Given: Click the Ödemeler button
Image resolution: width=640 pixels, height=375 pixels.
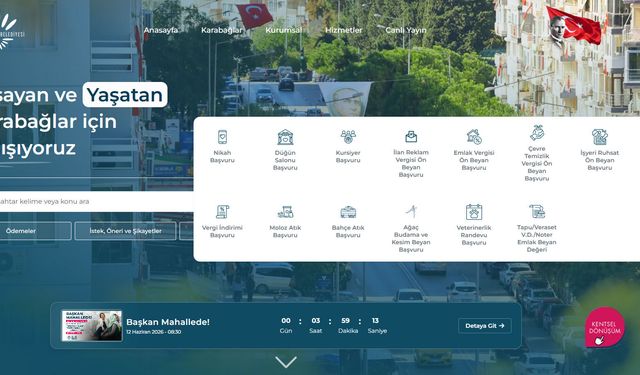Looking at the screenshot, I should [36, 231].
